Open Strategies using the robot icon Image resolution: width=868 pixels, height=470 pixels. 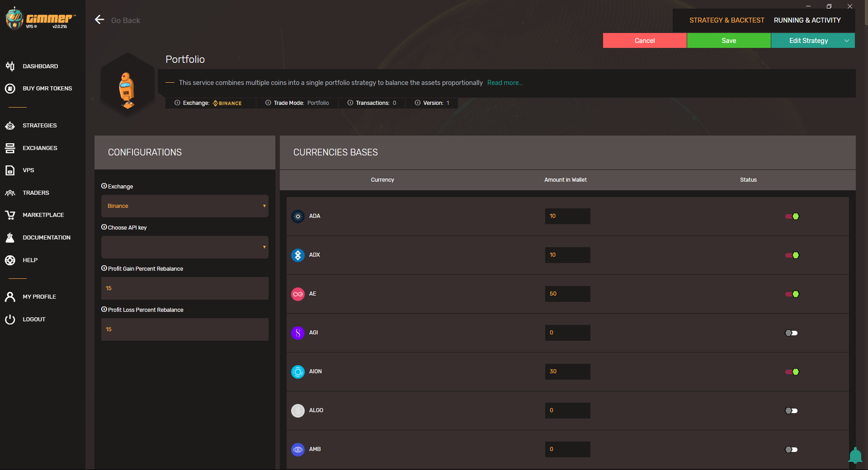(x=10, y=126)
